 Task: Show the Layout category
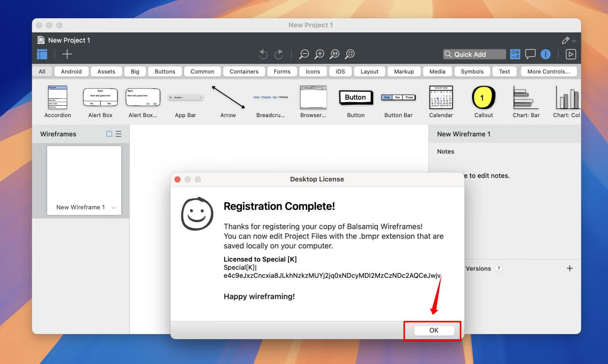point(369,71)
